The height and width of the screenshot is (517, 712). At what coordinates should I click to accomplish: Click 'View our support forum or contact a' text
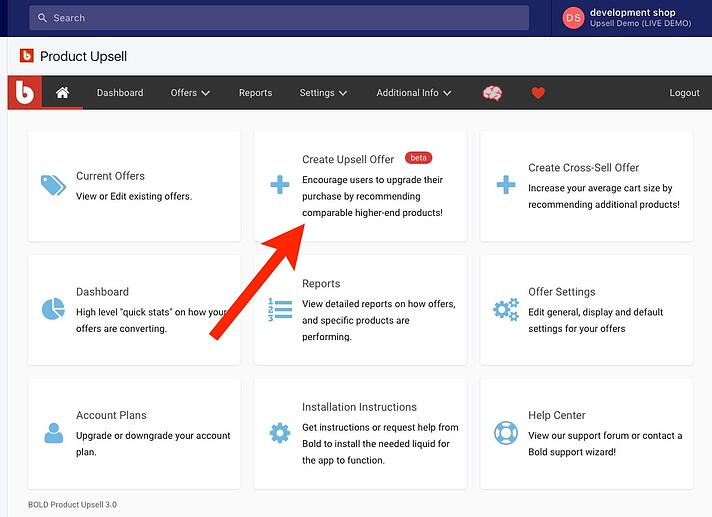tap(605, 436)
